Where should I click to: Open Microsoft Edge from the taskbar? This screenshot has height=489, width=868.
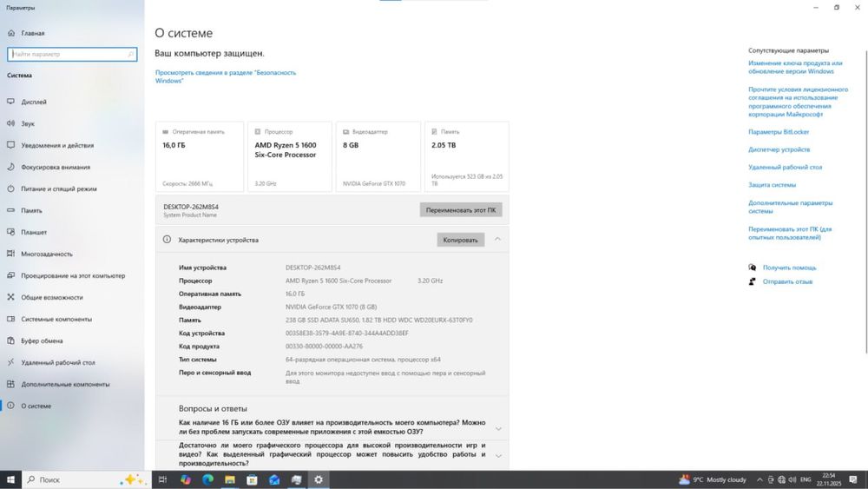point(207,479)
